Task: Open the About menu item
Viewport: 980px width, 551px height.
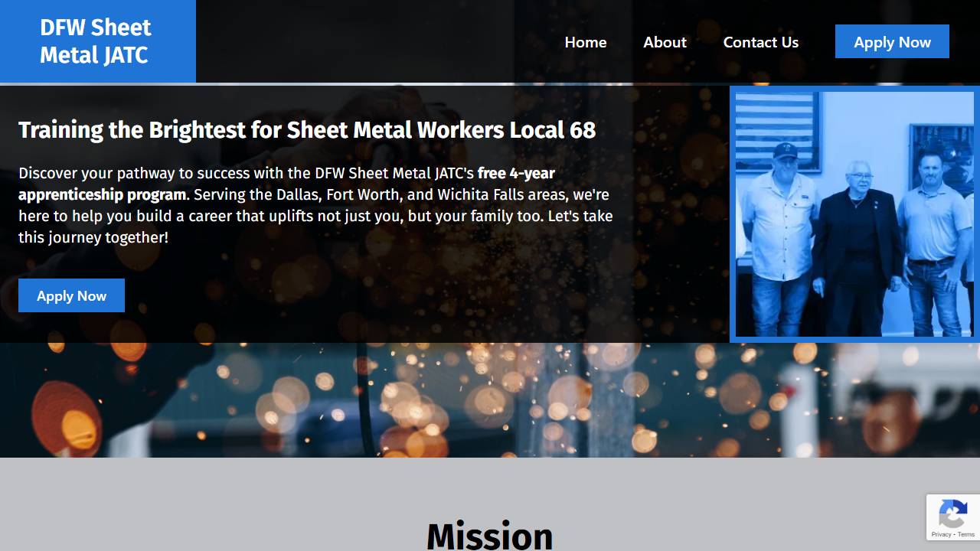Action: (x=665, y=42)
